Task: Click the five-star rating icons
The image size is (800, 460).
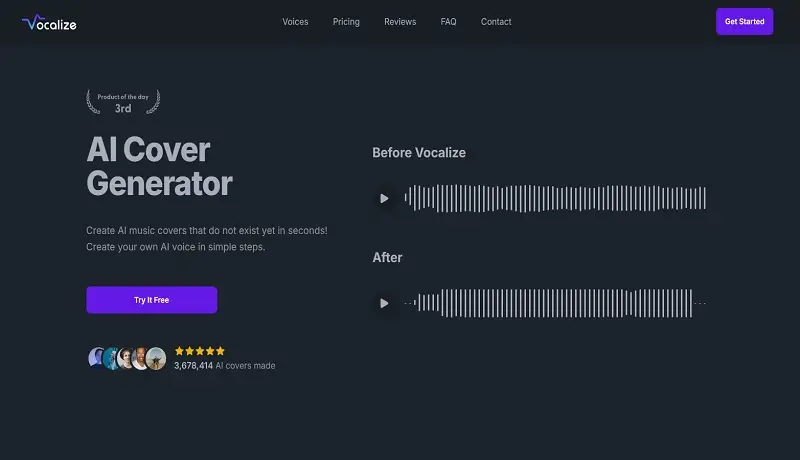Action: tap(200, 351)
